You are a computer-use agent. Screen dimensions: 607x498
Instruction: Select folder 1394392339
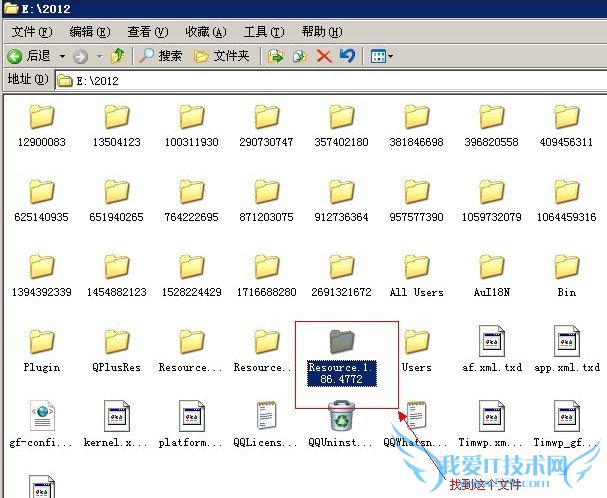coord(42,276)
